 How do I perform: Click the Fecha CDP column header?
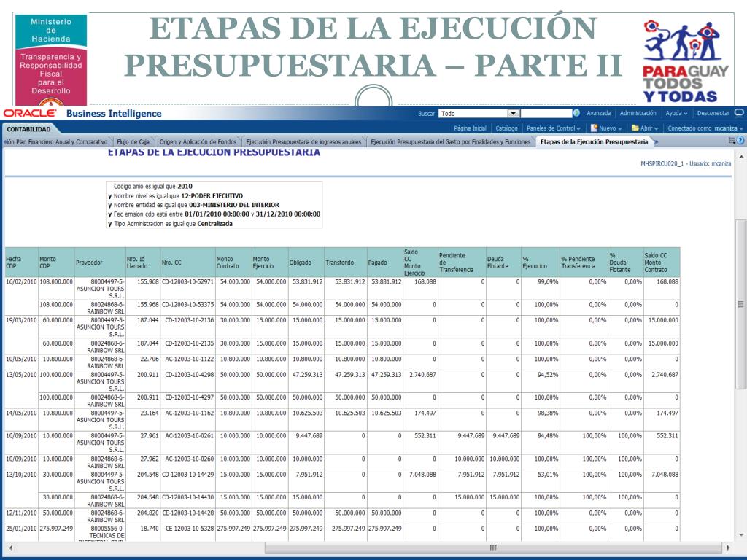(21, 262)
